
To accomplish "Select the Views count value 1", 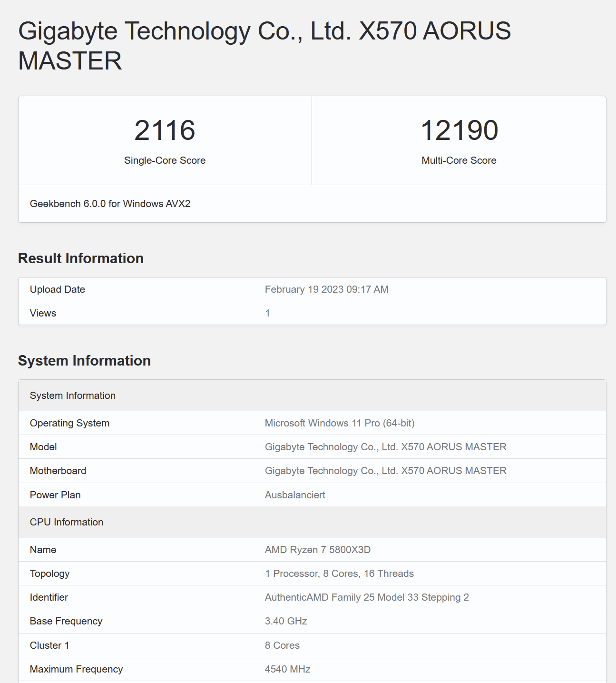I will pos(267,313).
